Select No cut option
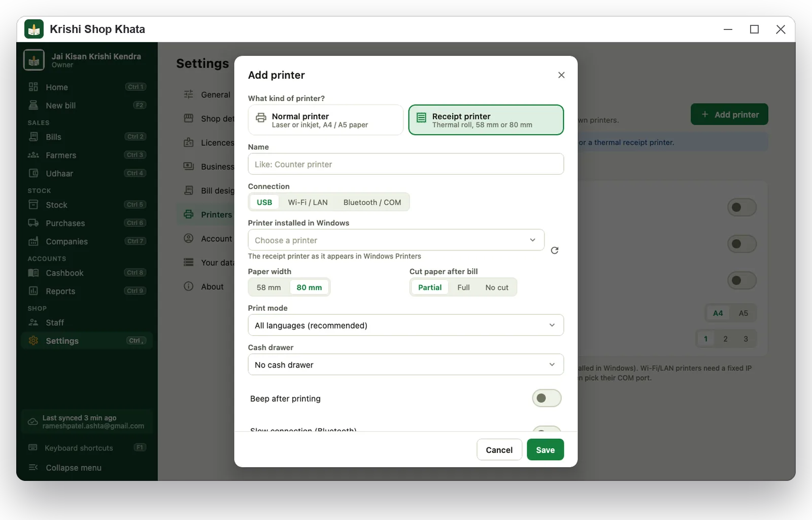Screen dimensions: 812x520 coord(497,287)
